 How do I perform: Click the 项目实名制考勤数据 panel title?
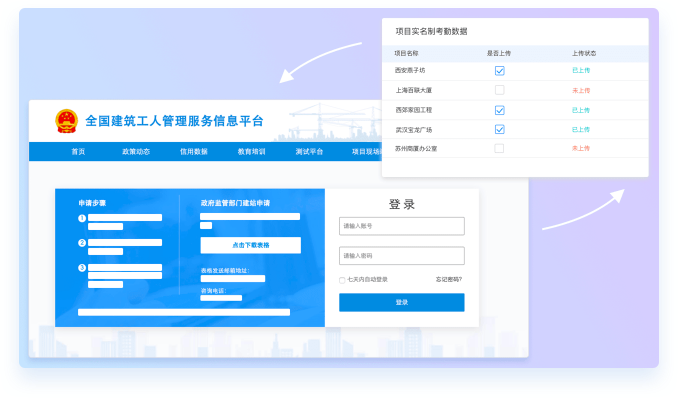pyautogui.click(x=431, y=31)
